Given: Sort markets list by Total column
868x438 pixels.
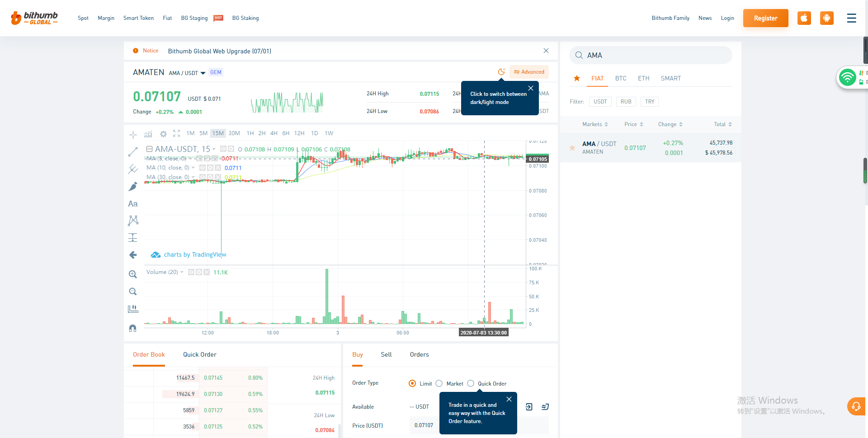Looking at the screenshot, I should 723,124.
